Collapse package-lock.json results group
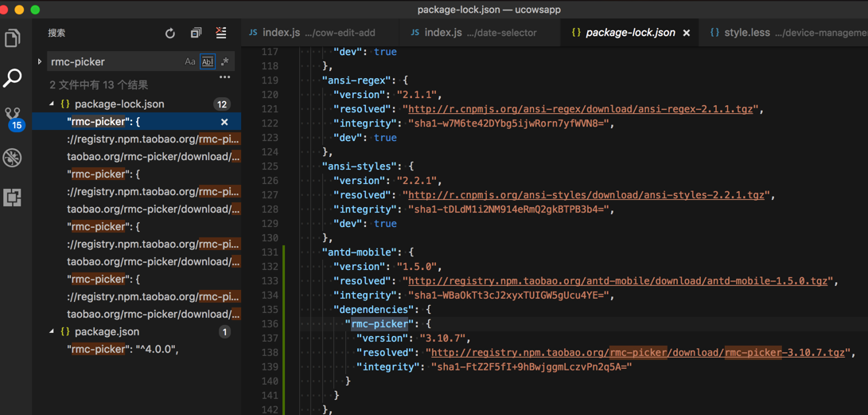 click(52, 104)
